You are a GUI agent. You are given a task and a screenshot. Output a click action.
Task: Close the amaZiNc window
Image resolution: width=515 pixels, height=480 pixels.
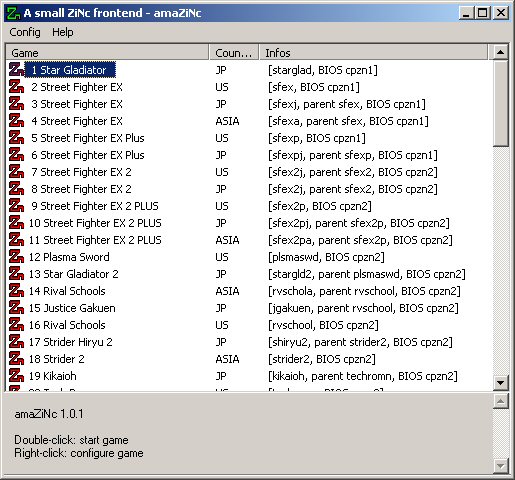point(501,13)
